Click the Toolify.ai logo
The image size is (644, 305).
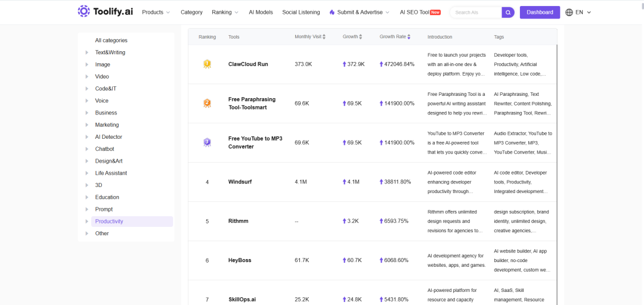(105, 12)
